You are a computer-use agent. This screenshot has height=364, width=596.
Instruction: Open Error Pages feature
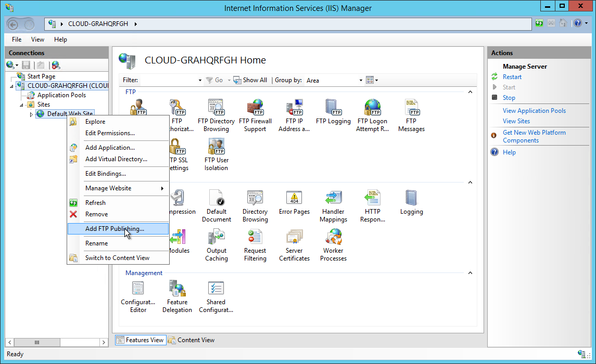coord(294,203)
